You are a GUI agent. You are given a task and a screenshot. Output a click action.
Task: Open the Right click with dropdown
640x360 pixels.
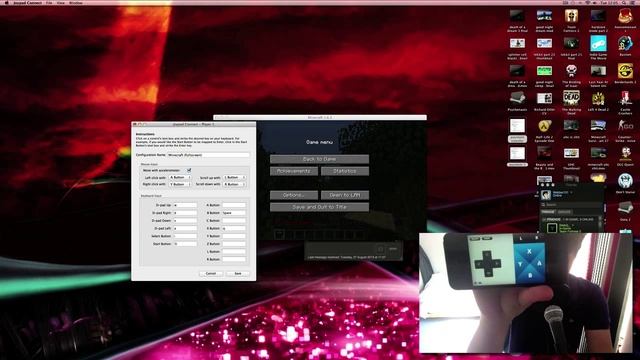tap(180, 184)
